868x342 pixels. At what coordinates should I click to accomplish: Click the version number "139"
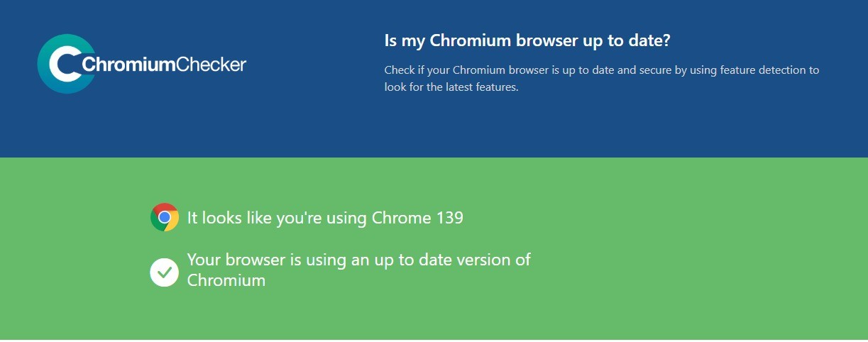(x=449, y=218)
